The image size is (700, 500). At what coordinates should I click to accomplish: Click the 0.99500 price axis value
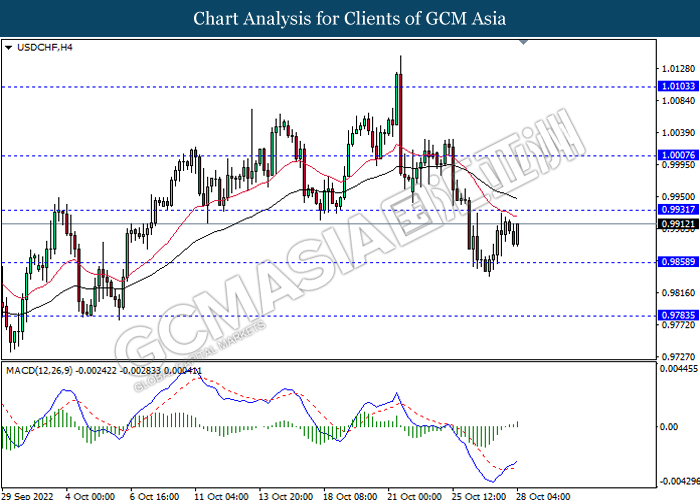678,197
